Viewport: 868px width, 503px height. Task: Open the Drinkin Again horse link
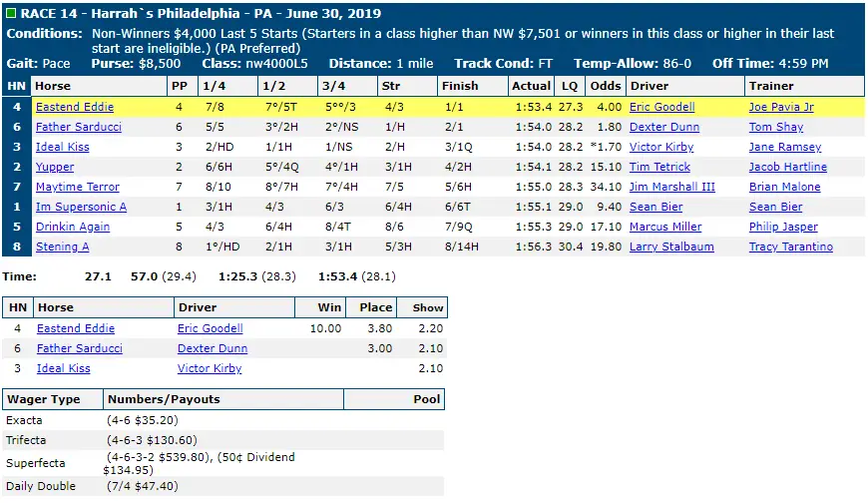73,227
